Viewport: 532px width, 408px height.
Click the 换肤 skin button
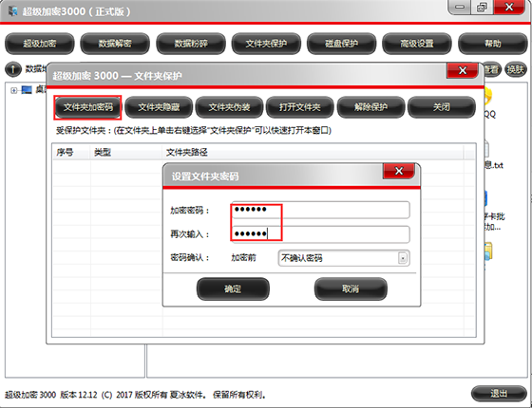[515, 69]
